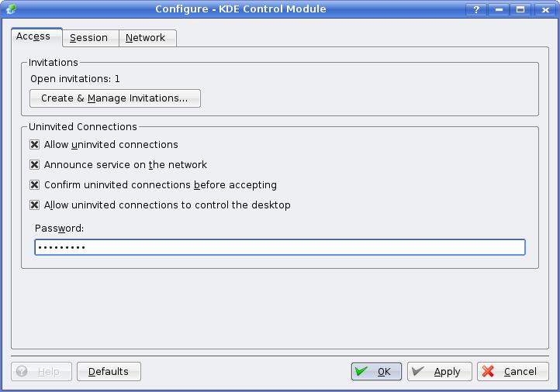This screenshot has width=560, height=392.
Task: Uncheck Announce service on the network
Action: point(35,165)
